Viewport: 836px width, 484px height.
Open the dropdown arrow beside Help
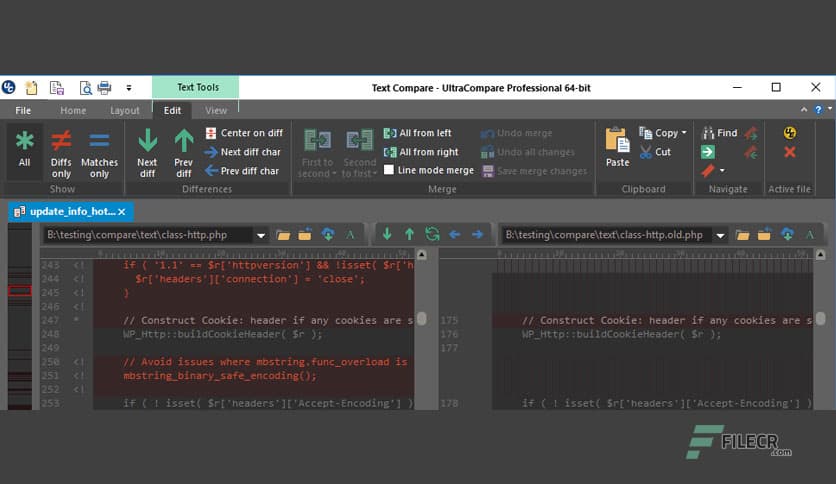tap(830, 109)
